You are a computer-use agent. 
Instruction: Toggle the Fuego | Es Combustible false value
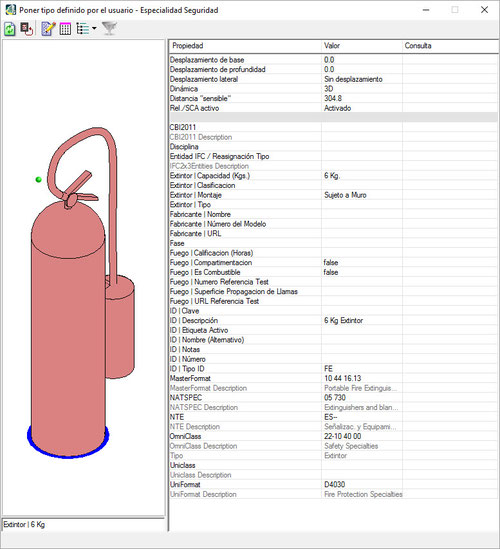point(331,272)
